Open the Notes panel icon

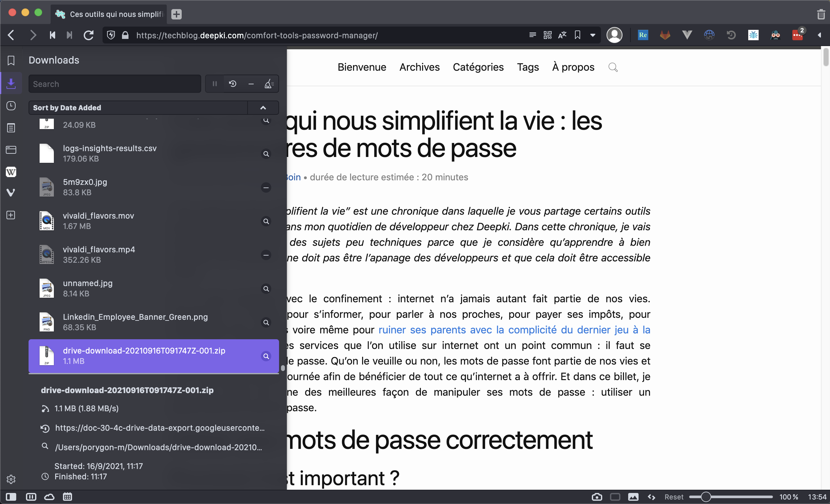tap(11, 128)
